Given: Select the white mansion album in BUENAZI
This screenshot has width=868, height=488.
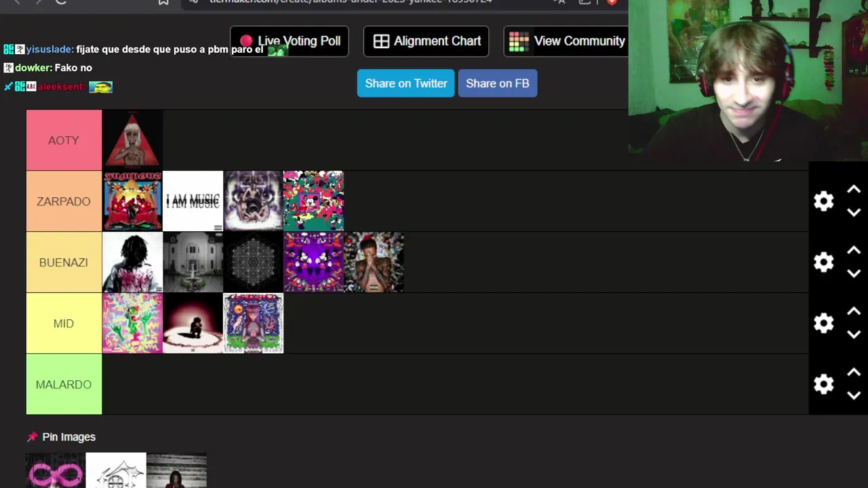Looking at the screenshot, I should [x=193, y=262].
